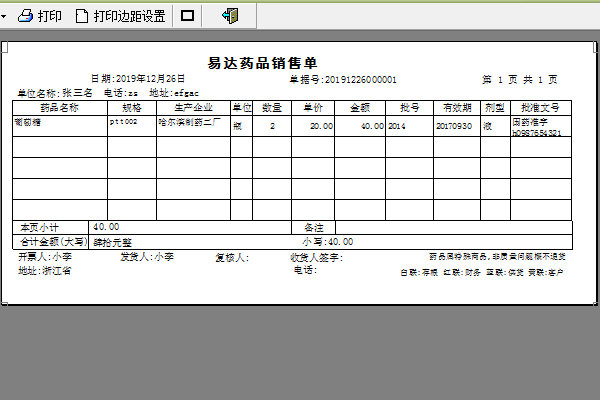Click the 有效期 value 20170930

point(454,127)
